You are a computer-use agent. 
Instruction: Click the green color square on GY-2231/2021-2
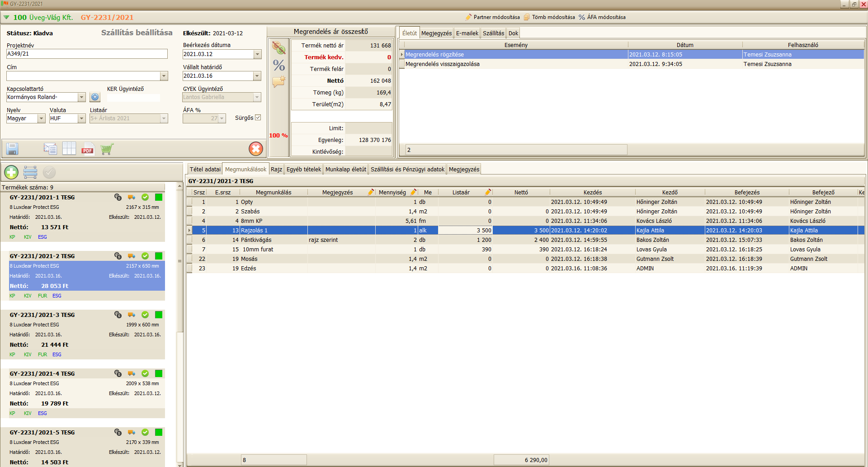pyautogui.click(x=159, y=256)
